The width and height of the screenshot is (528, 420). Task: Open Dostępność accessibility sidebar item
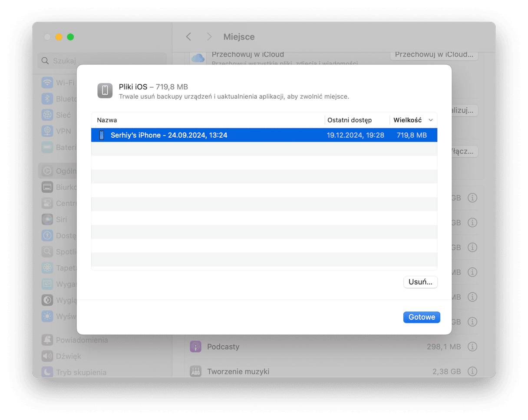[x=58, y=235]
